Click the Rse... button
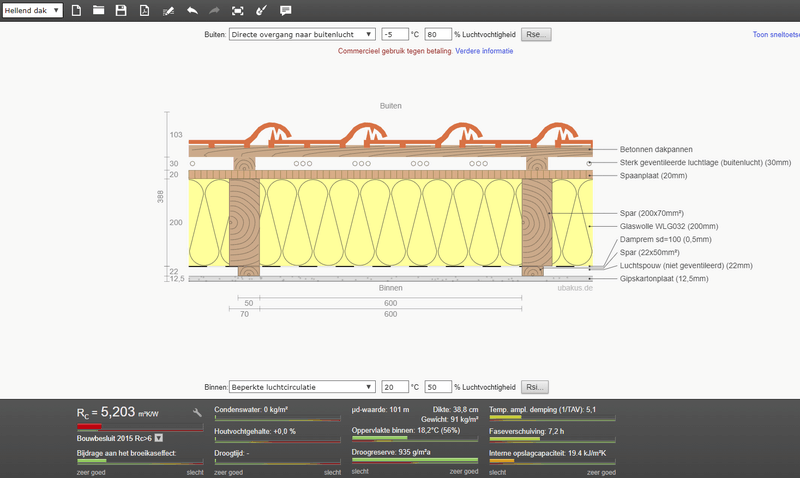The width and height of the screenshot is (800, 478). [x=536, y=34]
